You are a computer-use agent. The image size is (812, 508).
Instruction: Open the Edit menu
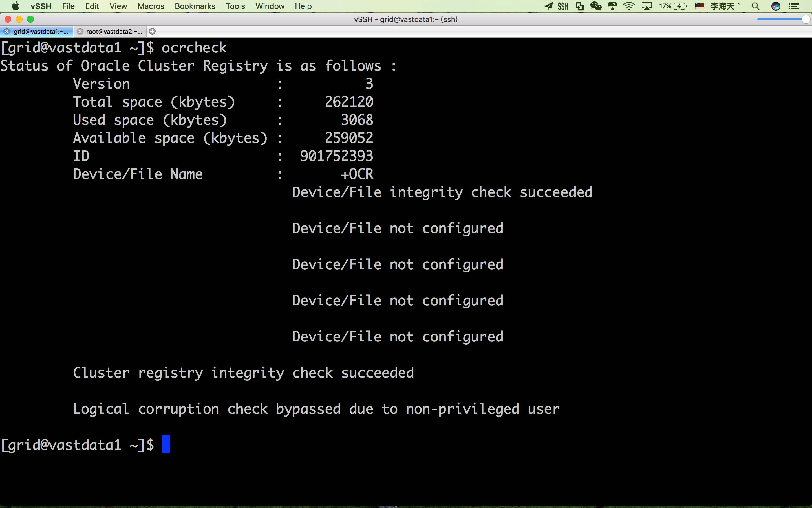[x=92, y=6]
